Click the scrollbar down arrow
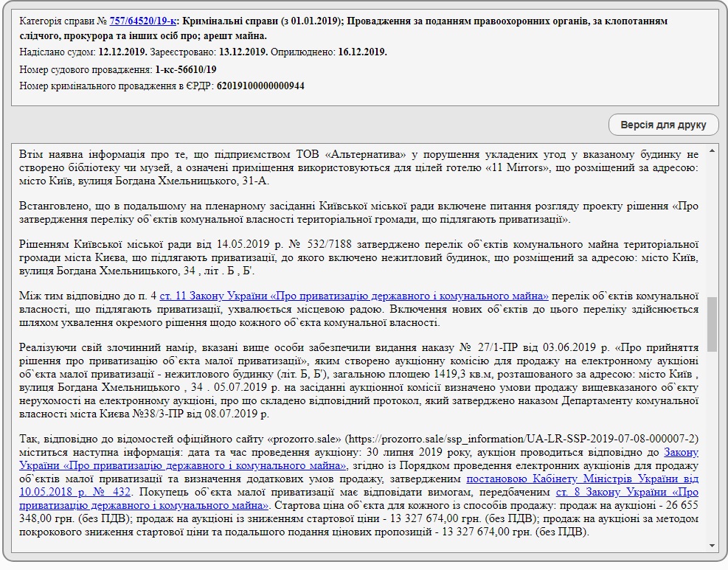This screenshot has height=570, width=728. tap(712, 546)
